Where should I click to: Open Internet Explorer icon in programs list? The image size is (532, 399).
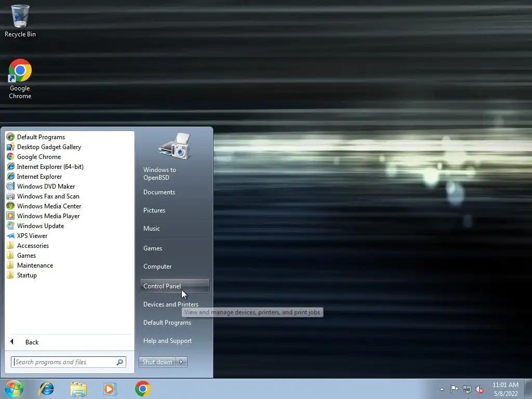(x=10, y=177)
